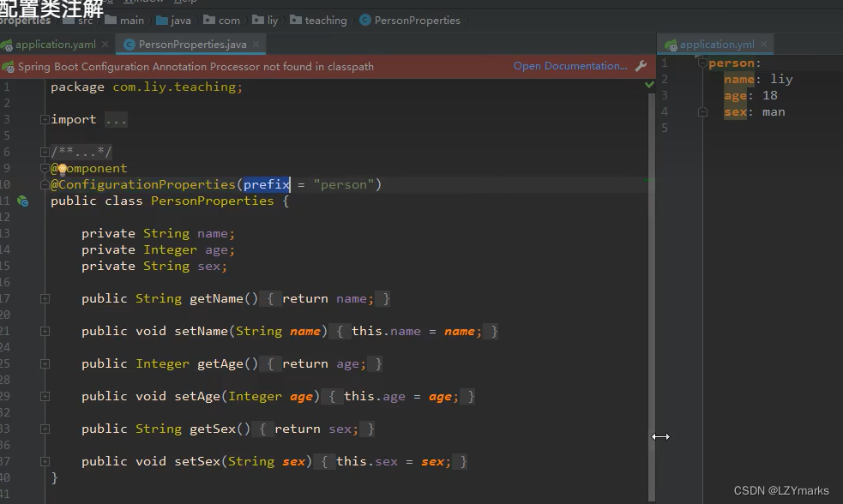Open the liy package breadcrumb

coord(265,21)
